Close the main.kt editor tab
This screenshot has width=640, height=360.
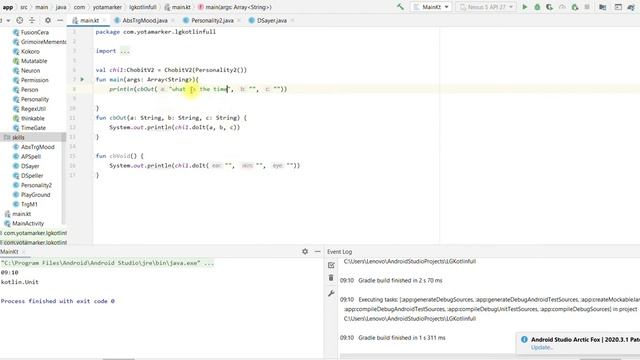(x=105, y=20)
